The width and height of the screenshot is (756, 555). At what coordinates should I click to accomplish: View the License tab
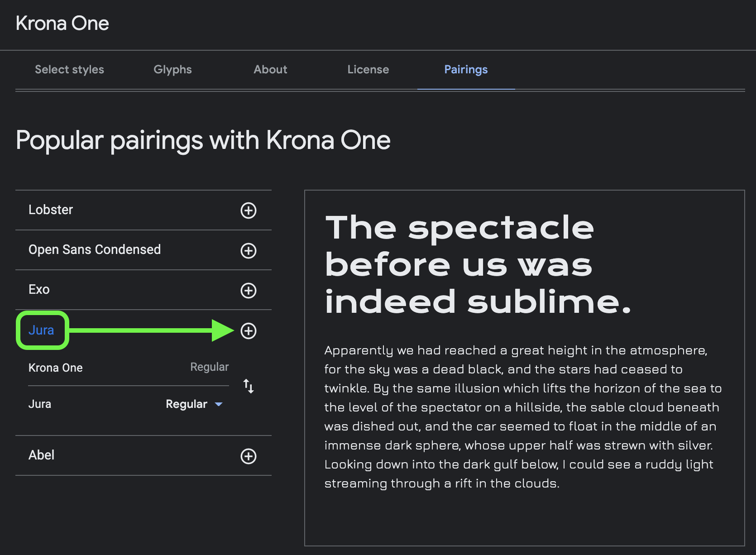pyautogui.click(x=368, y=69)
